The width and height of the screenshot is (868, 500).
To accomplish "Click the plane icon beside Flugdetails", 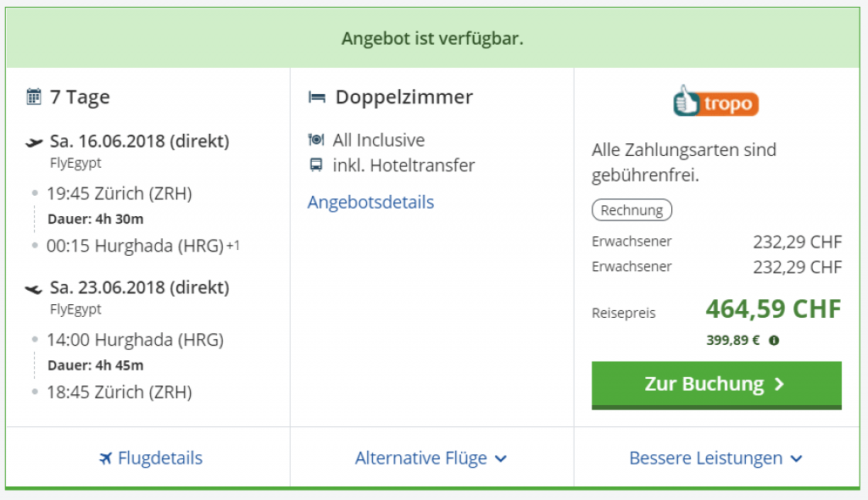I will (105, 458).
